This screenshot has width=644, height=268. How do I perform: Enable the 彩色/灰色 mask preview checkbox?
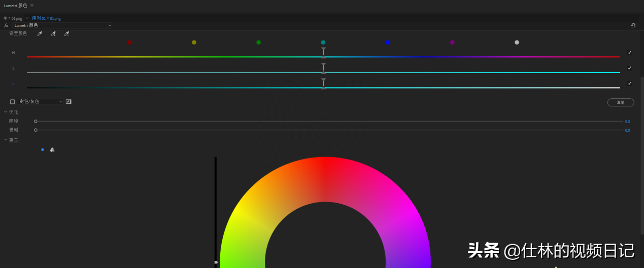[x=13, y=101]
